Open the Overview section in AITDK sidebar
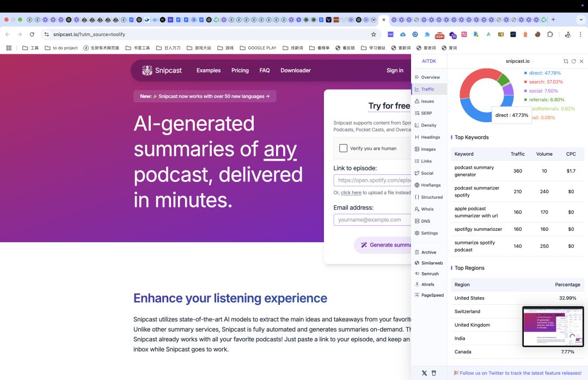Viewport: 588px width, 380px height. 427,77
